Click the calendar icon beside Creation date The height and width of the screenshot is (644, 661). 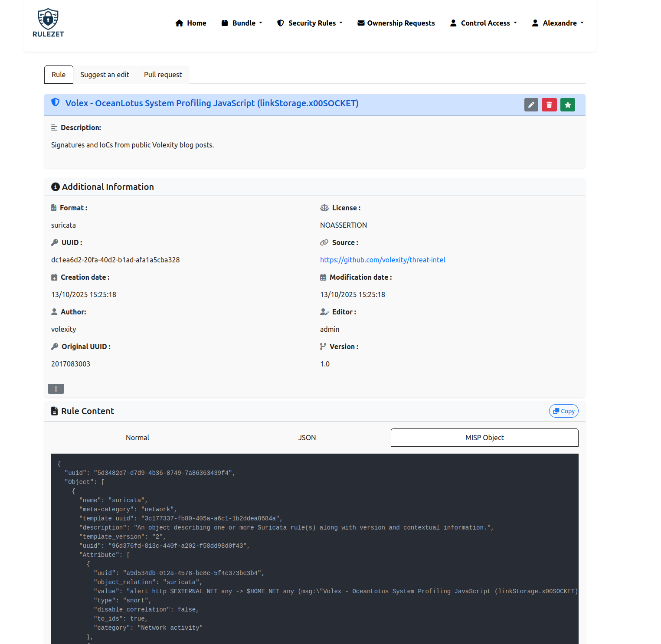coord(54,277)
